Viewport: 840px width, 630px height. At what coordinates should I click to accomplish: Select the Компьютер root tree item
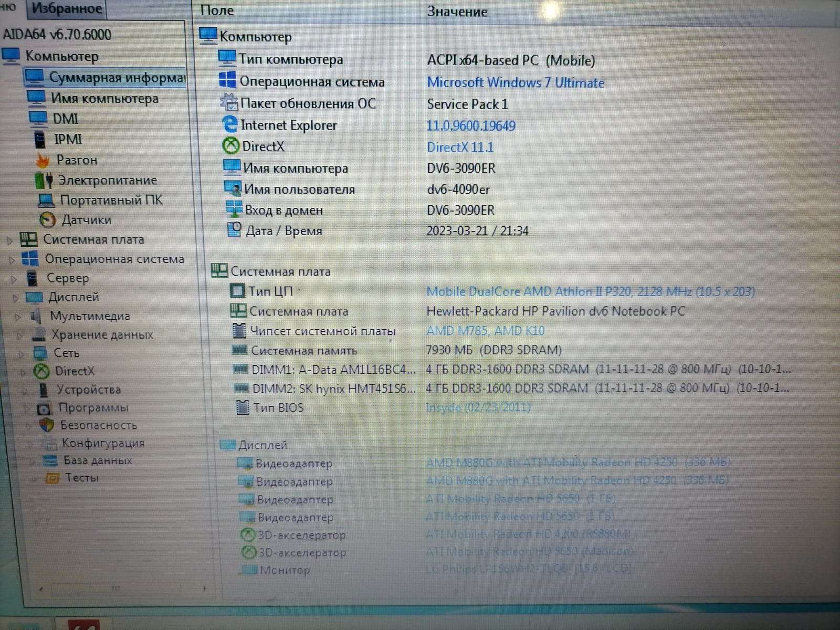pos(61,56)
